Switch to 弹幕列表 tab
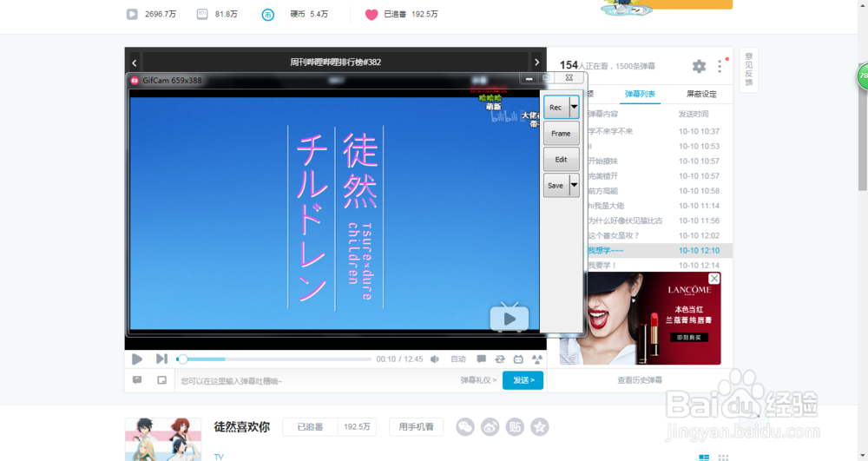868x461 pixels. tap(640, 94)
